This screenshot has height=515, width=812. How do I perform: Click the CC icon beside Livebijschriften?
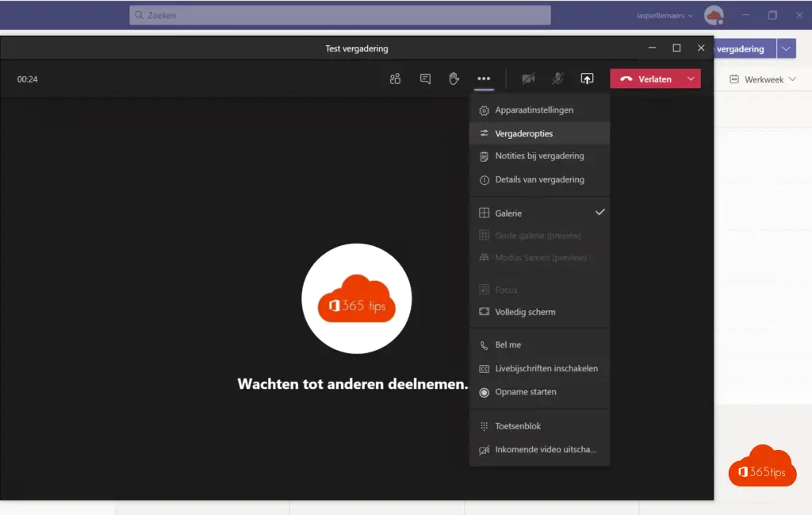click(x=485, y=369)
